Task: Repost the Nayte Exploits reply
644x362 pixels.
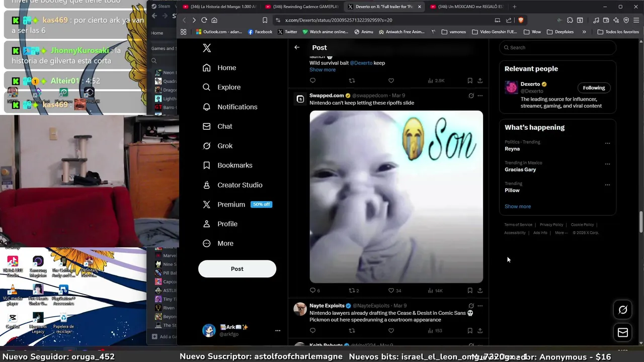Action: pyautogui.click(x=352, y=331)
